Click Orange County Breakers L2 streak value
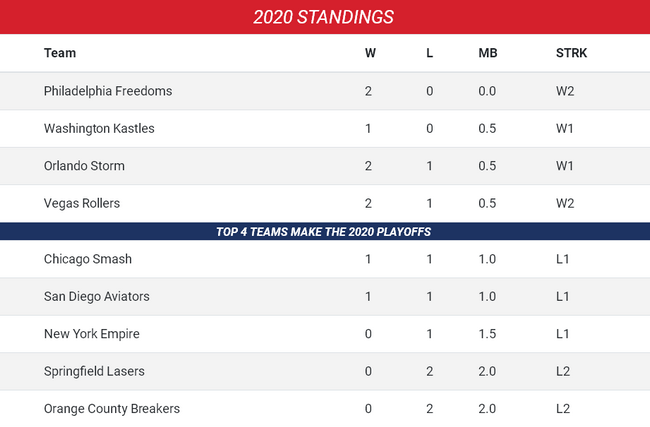This screenshot has width=650, height=427. [x=565, y=408]
